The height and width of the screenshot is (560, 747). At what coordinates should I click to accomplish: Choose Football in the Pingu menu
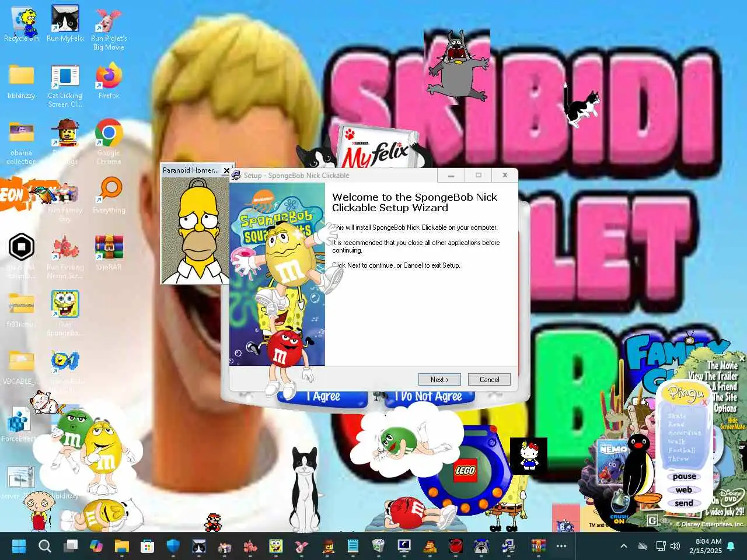(x=682, y=450)
